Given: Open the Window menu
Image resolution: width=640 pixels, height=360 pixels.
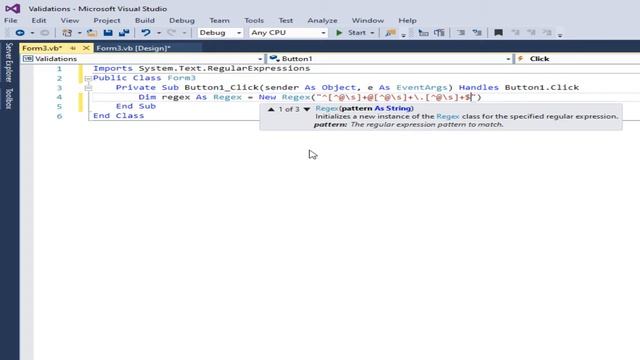Looking at the screenshot, I should [368, 20].
